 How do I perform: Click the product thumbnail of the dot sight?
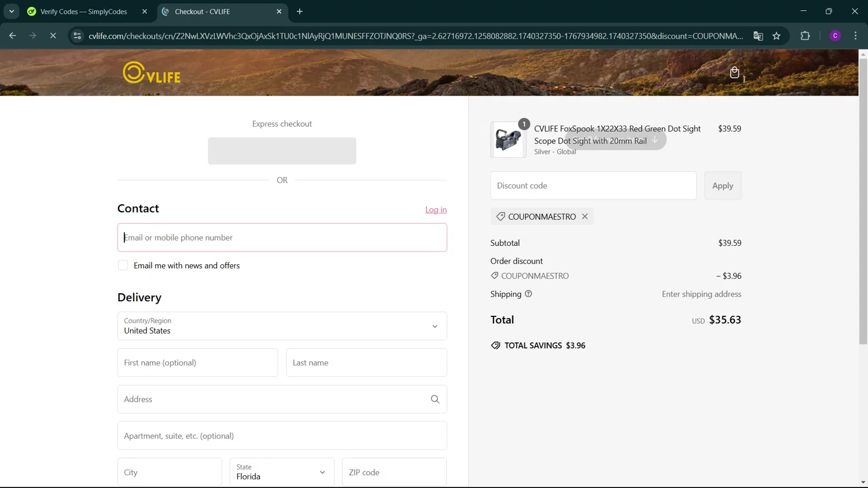point(508,139)
